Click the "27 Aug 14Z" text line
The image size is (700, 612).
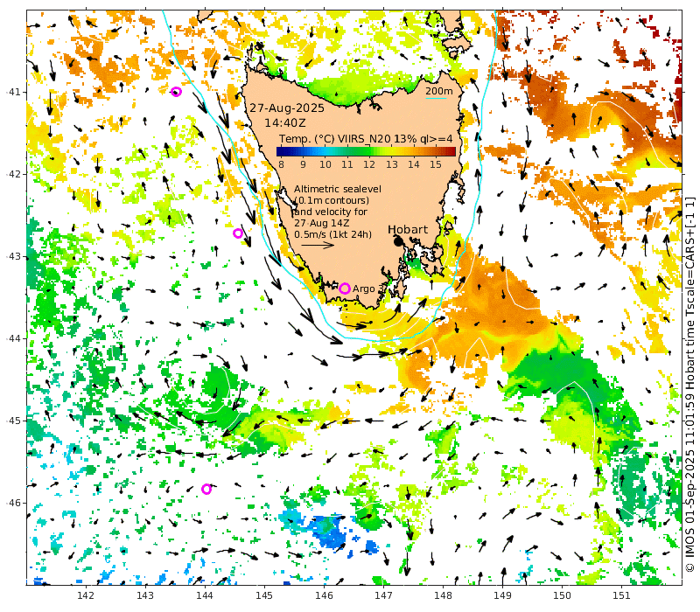point(321,223)
